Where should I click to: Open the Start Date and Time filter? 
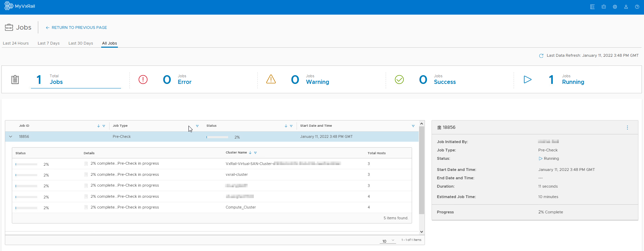tap(413, 126)
